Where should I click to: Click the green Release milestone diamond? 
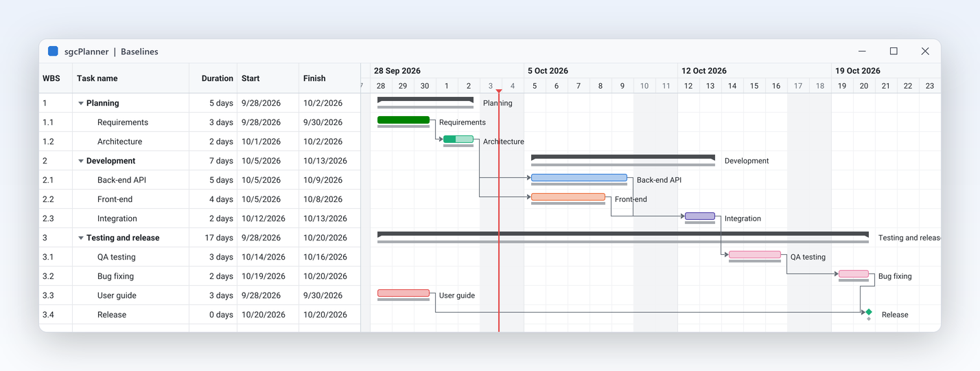pyautogui.click(x=869, y=312)
